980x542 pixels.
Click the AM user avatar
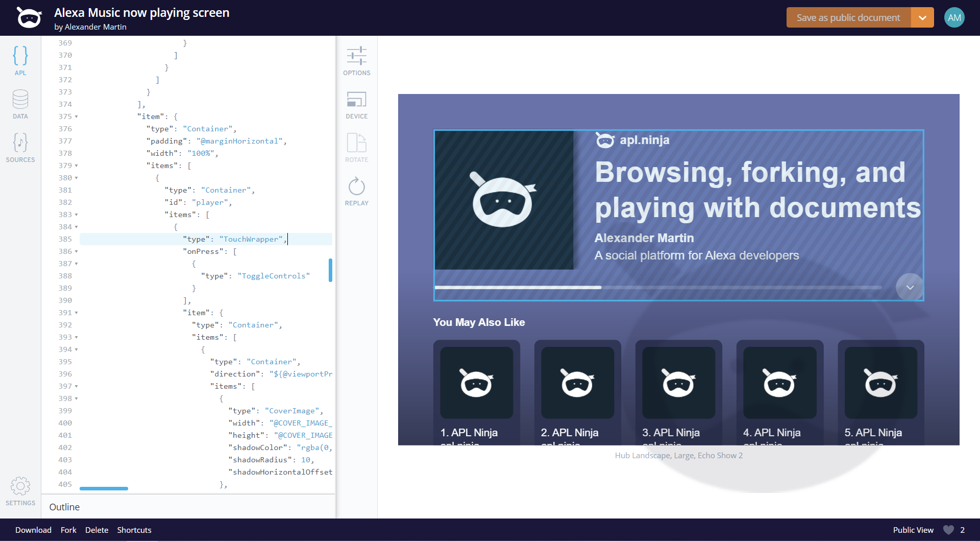954,17
